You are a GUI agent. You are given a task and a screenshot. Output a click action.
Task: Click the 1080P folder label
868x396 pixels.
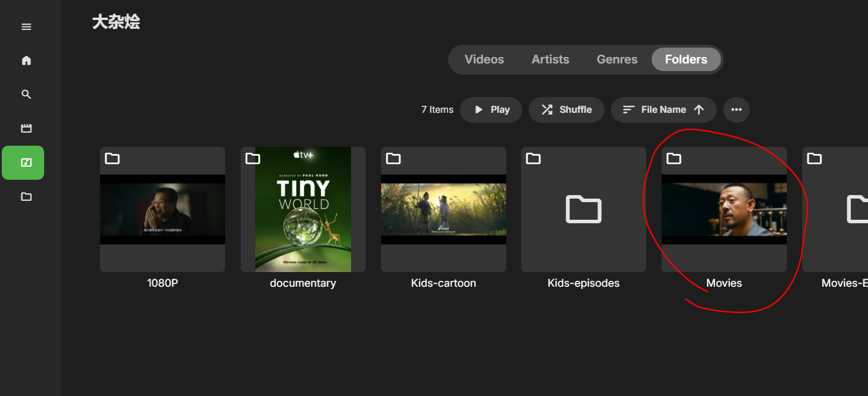(162, 283)
